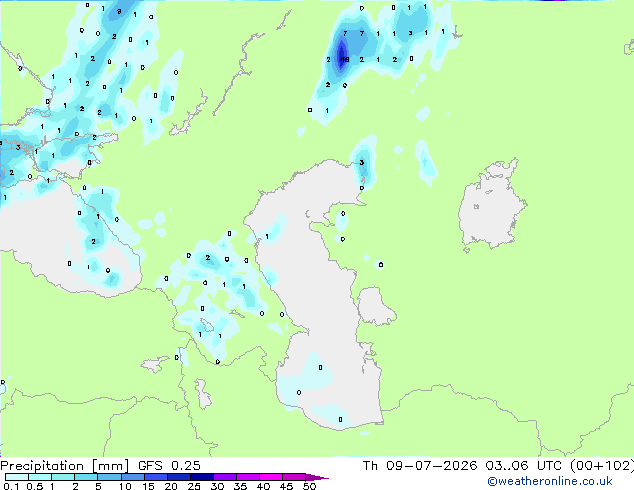Click the 'GFS 0.25' model label

(169, 466)
